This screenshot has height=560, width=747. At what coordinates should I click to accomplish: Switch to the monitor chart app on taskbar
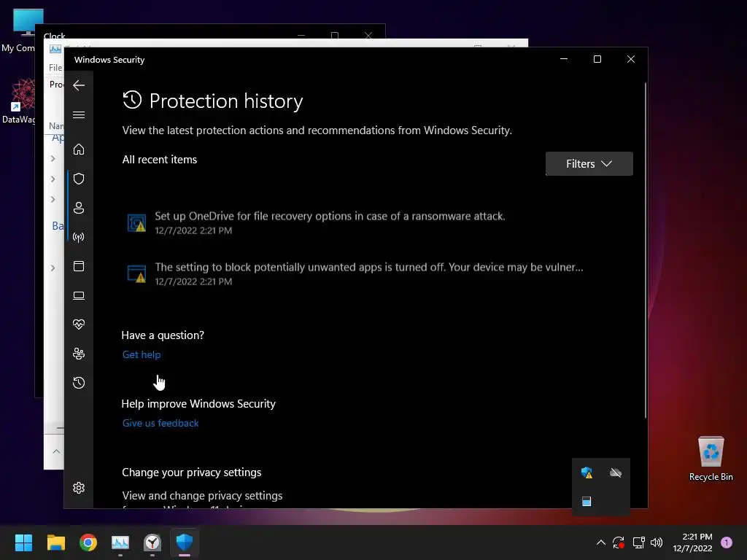(120, 542)
